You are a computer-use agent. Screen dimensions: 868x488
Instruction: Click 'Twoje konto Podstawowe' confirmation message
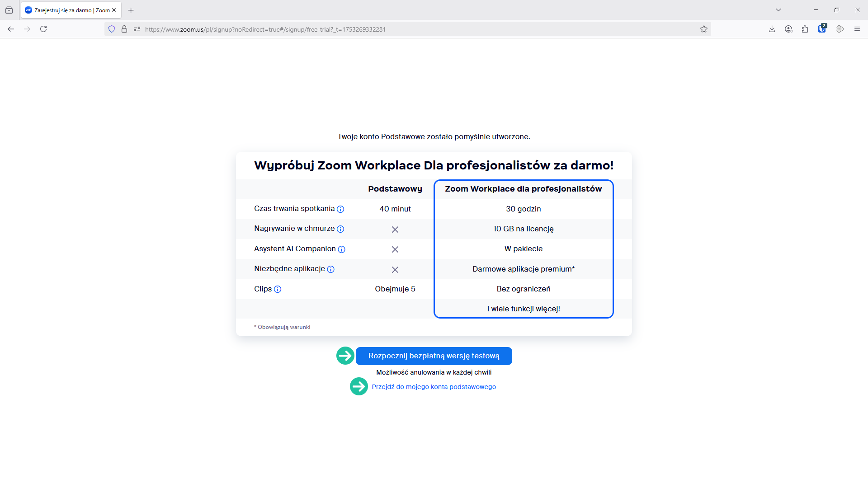pos(434,136)
